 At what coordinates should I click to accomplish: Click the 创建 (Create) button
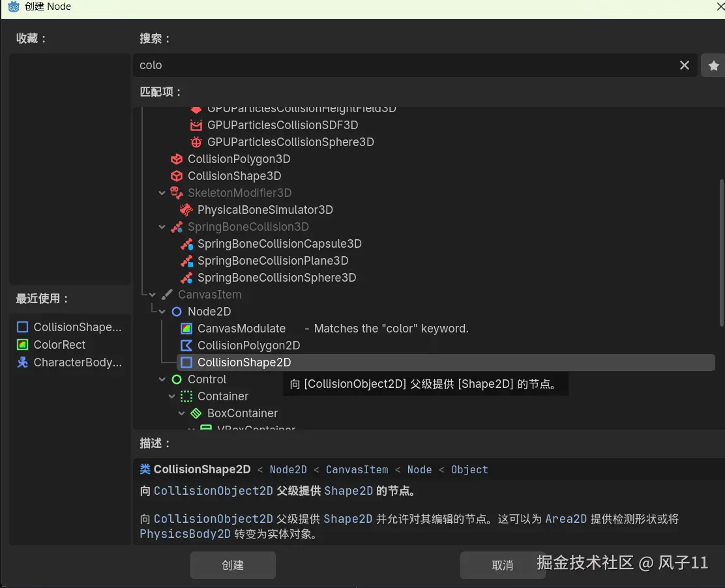pyautogui.click(x=233, y=565)
